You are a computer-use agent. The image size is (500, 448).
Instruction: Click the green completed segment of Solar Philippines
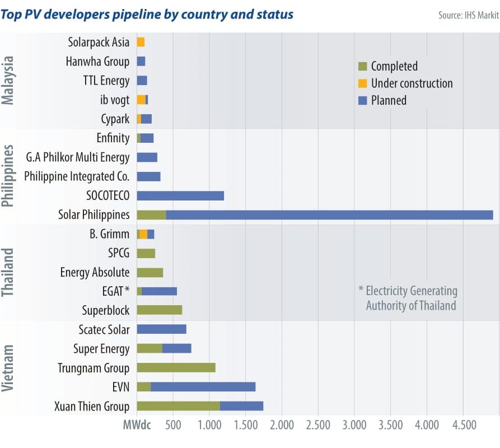[x=151, y=215]
